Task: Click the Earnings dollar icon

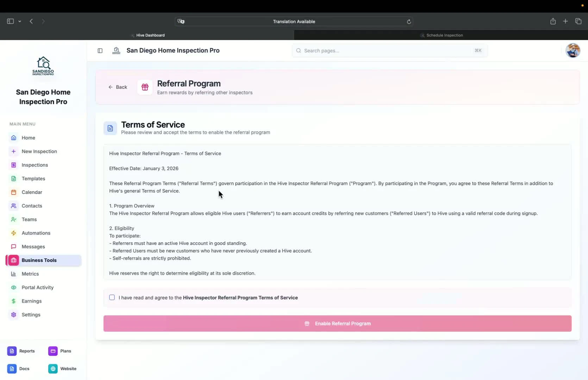Action: (13, 301)
